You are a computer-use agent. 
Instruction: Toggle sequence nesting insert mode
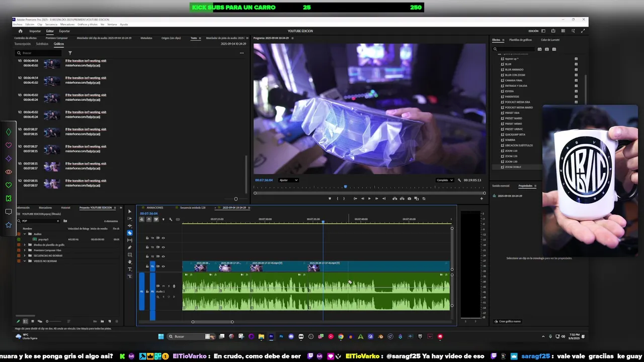click(142, 219)
